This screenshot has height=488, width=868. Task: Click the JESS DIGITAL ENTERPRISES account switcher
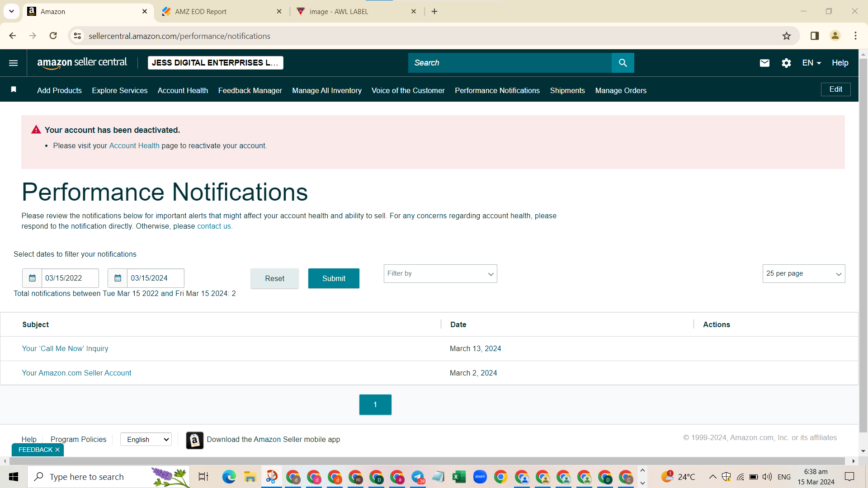click(215, 63)
